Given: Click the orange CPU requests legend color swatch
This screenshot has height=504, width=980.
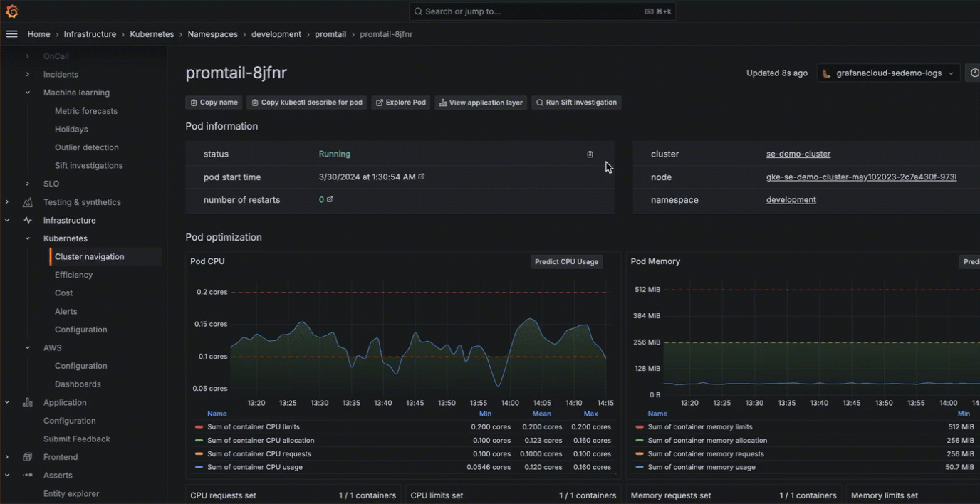Looking at the screenshot, I should point(199,454).
